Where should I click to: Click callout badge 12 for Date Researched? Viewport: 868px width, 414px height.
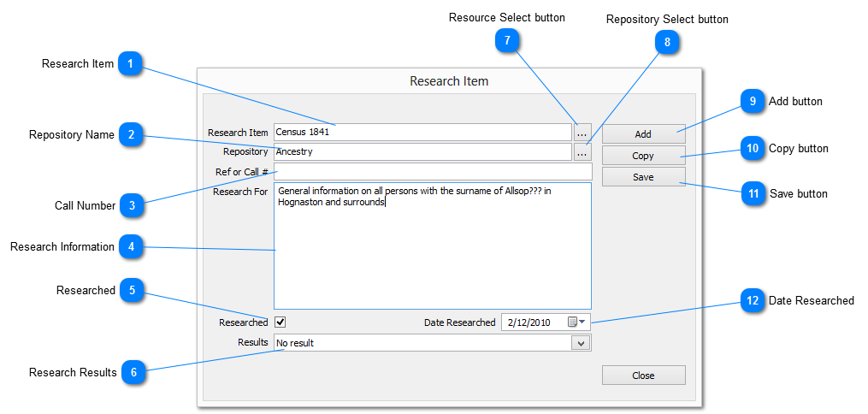(x=752, y=300)
